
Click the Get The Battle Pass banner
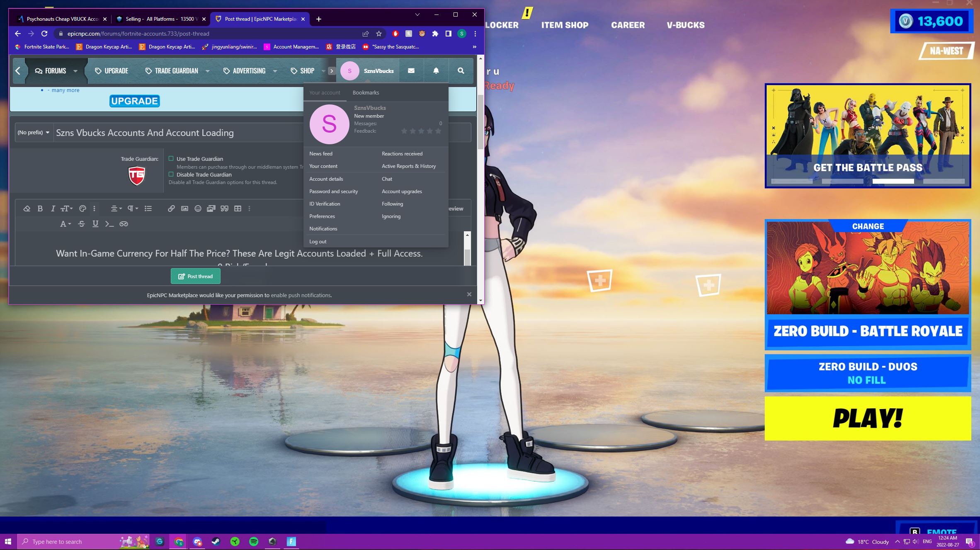pos(868,136)
